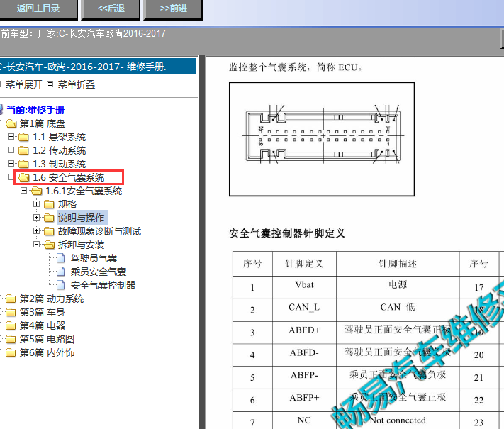Click the 针脚定义 column header
Screen dimensions: 504x429
pyautogui.click(x=304, y=264)
